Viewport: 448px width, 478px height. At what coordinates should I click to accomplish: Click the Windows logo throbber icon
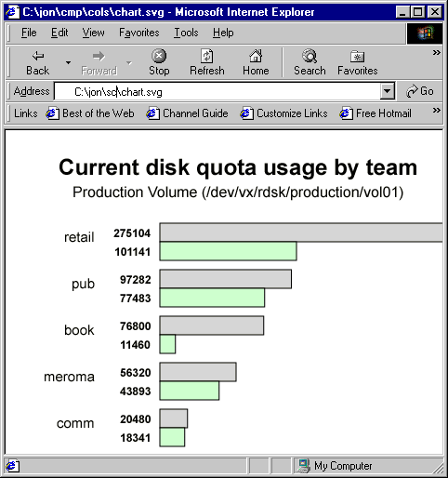point(425,33)
